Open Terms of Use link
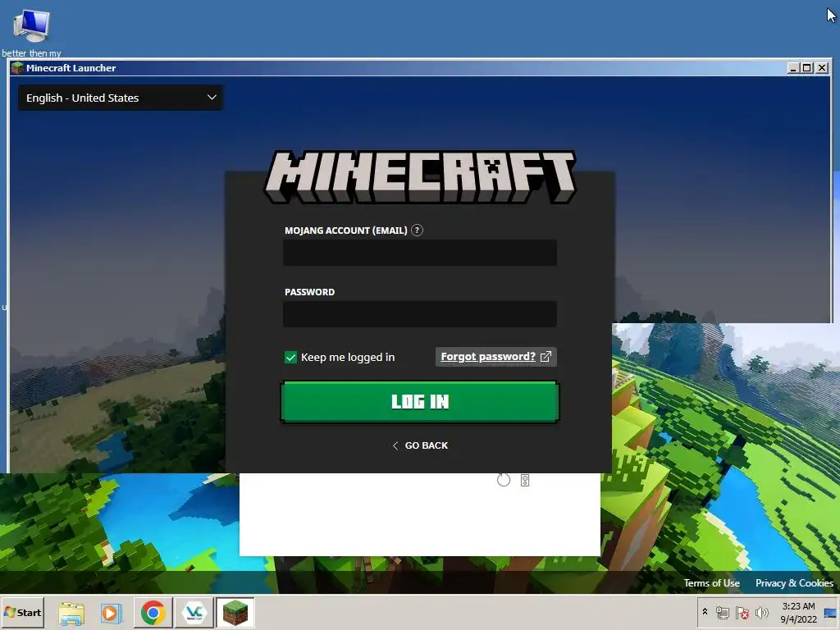The height and width of the screenshot is (630, 840). [x=711, y=583]
